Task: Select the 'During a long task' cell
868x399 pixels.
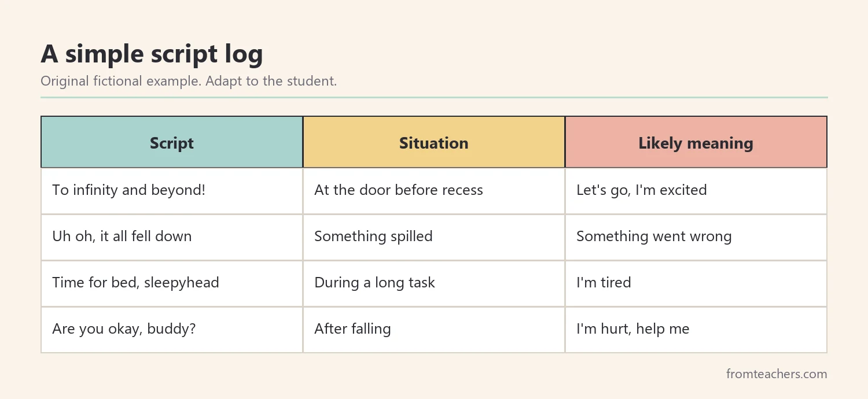Action: (x=434, y=283)
